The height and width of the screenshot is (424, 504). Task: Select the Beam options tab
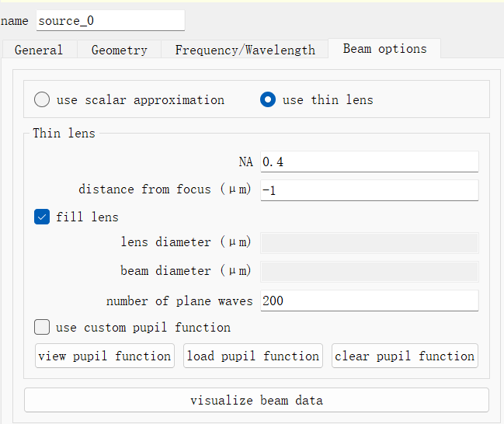(x=384, y=49)
